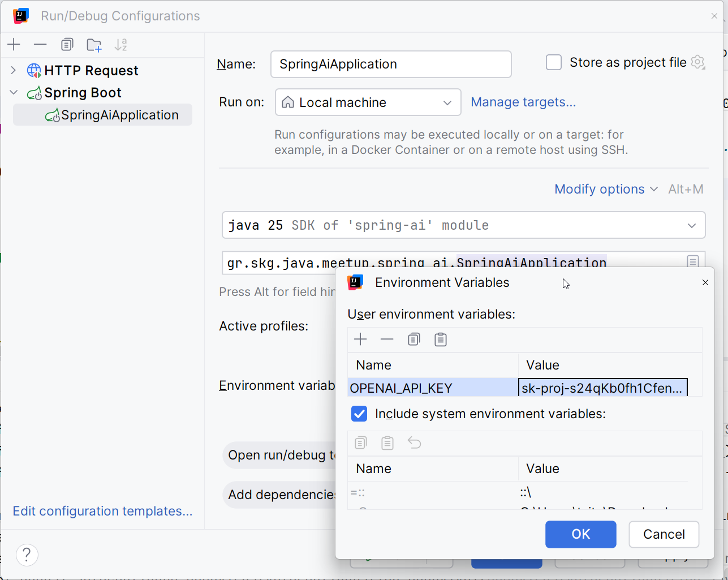
Task: Paste user environment variables from clipboard
Action: click(x=441, y=340)
